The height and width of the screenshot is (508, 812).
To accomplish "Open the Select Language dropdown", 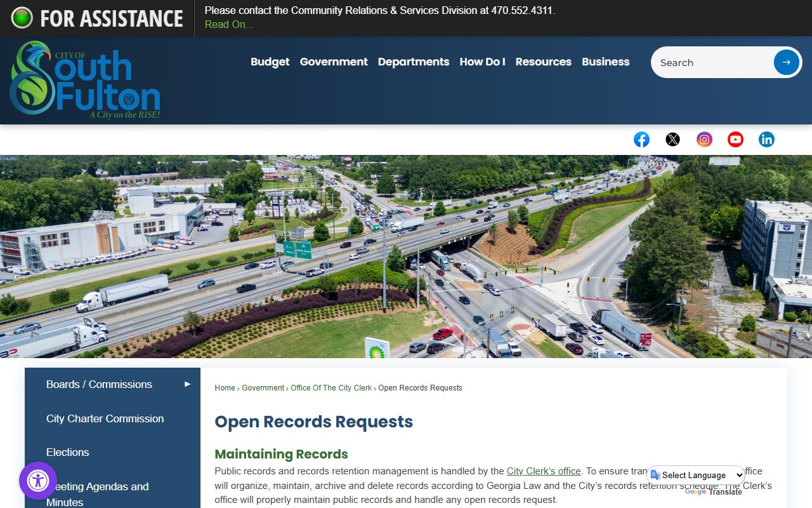I will pos(696,475).
